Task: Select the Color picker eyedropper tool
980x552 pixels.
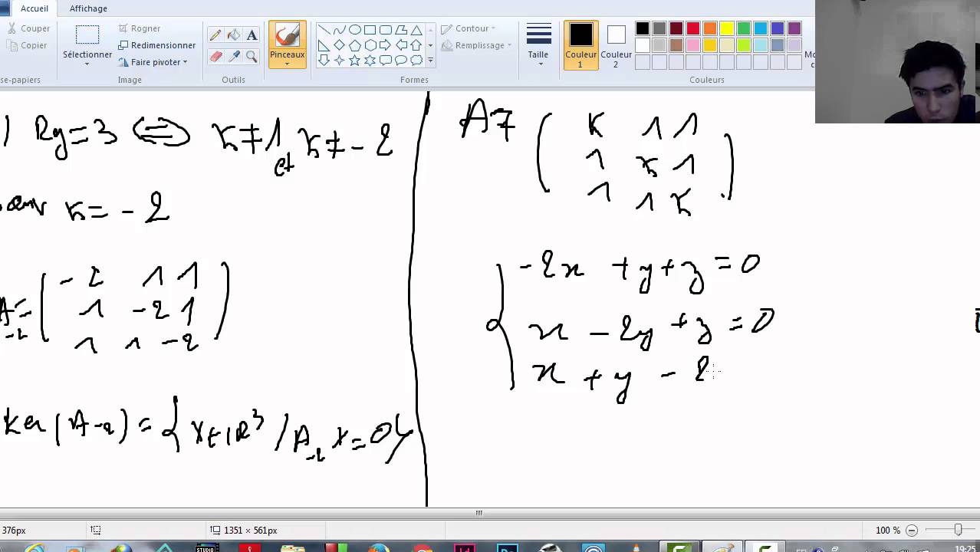Action: click(234, 57)
